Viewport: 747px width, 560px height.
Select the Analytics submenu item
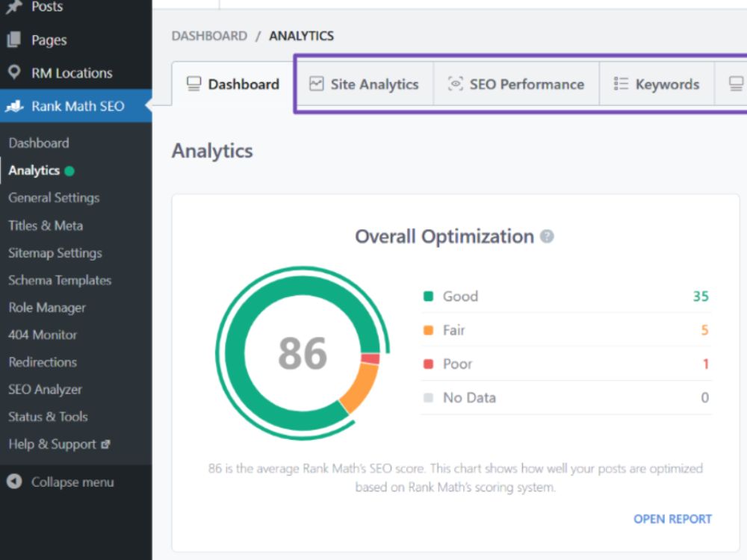[34, 170]
